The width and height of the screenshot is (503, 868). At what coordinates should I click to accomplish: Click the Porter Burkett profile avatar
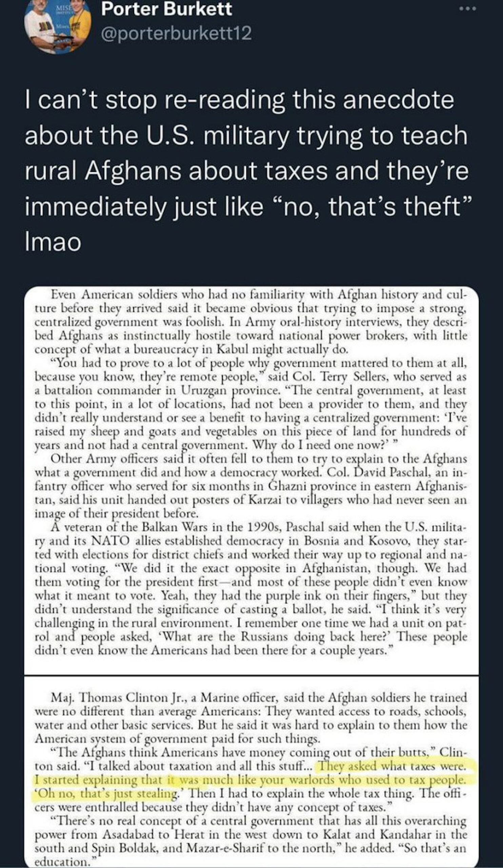tap(58, 27)
